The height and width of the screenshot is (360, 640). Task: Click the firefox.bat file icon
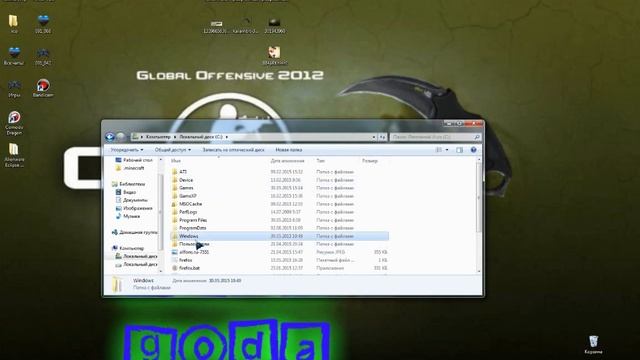[175, 268]
